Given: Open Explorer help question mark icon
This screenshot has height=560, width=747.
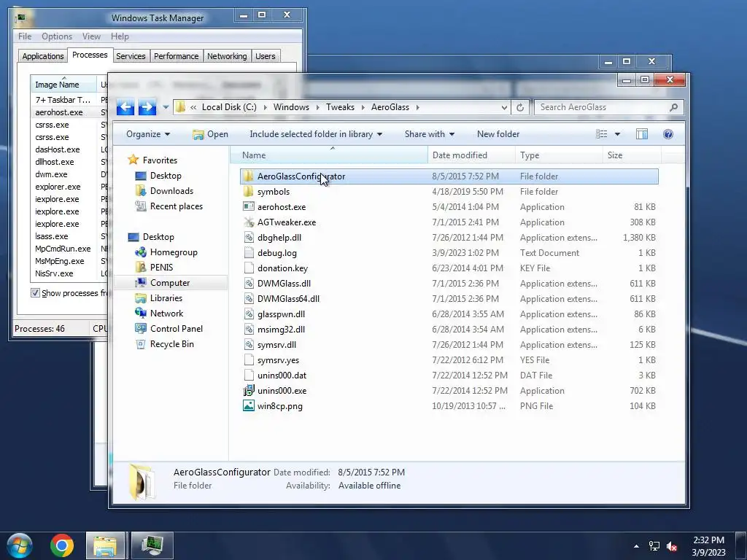Looking at the screenshot, I should 668,134.
